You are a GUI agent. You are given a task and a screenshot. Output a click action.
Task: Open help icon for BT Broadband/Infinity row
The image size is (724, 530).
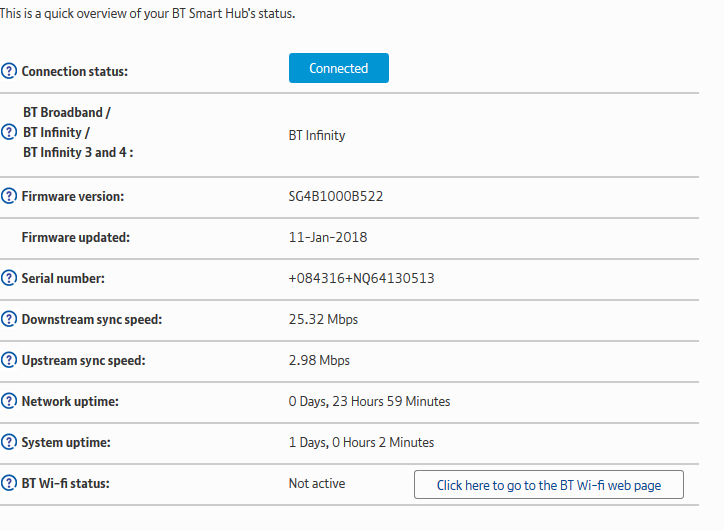pos(10,133)
